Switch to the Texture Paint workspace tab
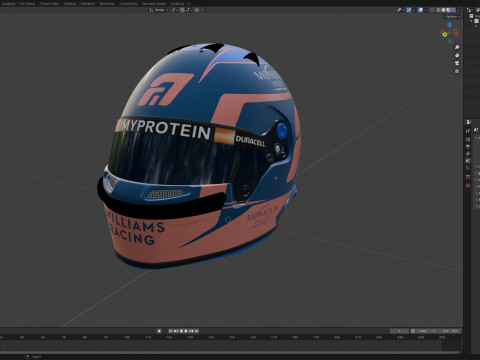Image resolution: width=480 pixels, height=360 pixels. [49, 4]
